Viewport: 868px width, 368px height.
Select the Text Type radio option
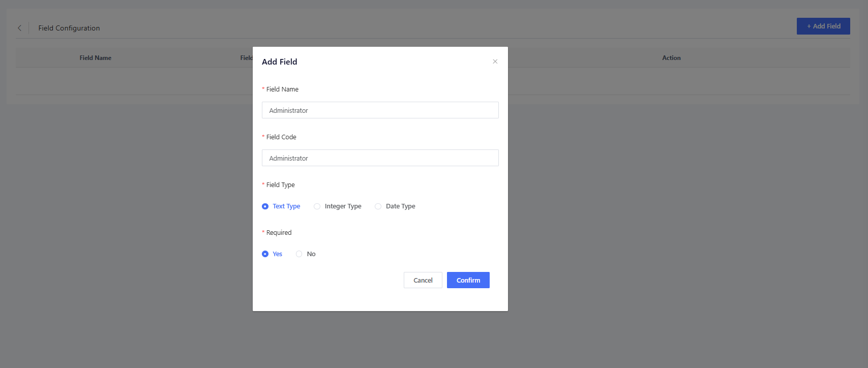coord(265,206)
